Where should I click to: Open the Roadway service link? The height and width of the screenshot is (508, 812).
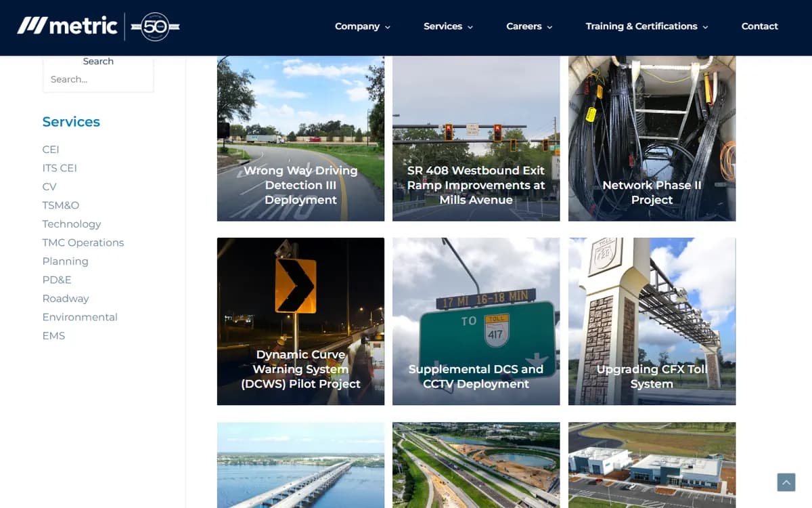[x=66, y=298]
